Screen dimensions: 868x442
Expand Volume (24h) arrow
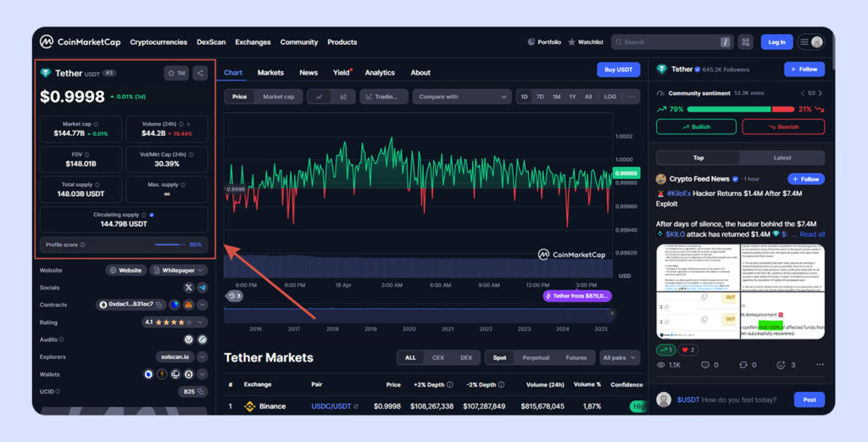[189, 125]
